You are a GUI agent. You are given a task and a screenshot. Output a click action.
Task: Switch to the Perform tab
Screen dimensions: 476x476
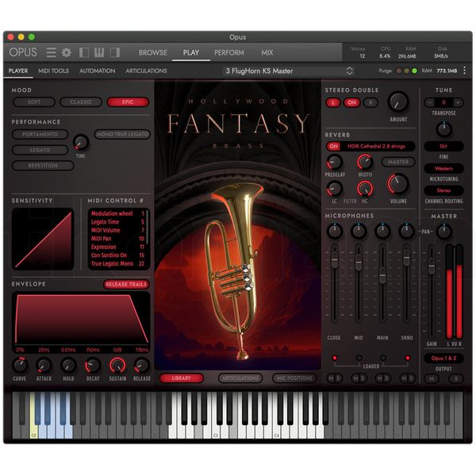[229, 52]
